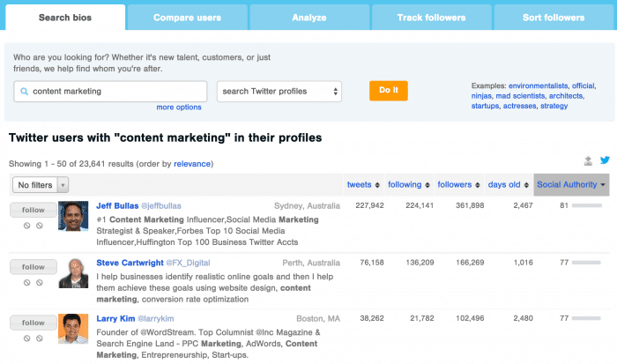Click second block icon under Larry Kim follow

click(x=40, y=338)
